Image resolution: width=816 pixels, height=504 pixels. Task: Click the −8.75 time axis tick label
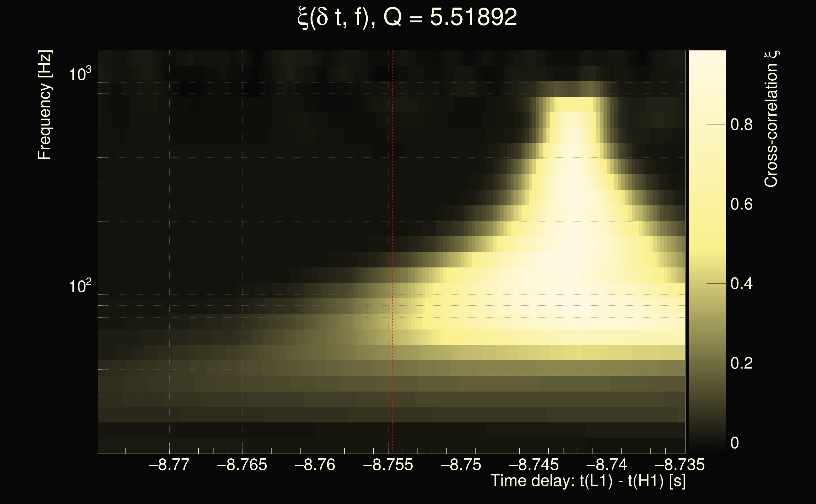[x=461, y=465]
